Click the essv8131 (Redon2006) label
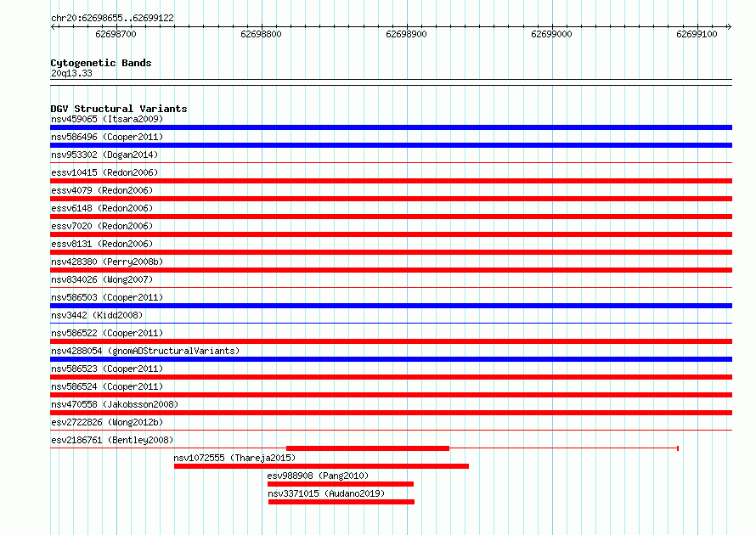 [x=102, y=244]
